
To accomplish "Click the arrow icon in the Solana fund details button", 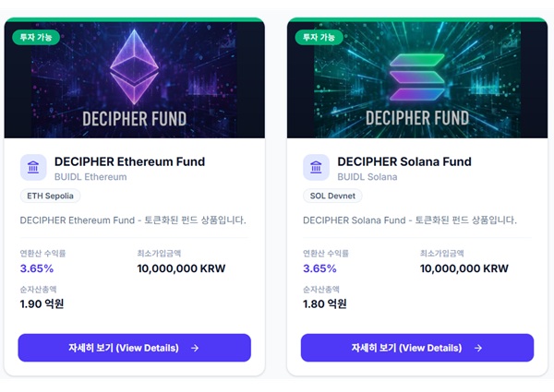I will 478,348.
